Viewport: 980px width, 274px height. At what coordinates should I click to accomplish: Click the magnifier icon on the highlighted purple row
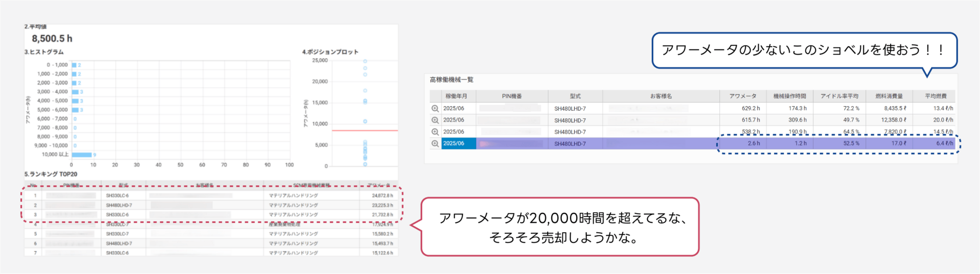point(435,143)
